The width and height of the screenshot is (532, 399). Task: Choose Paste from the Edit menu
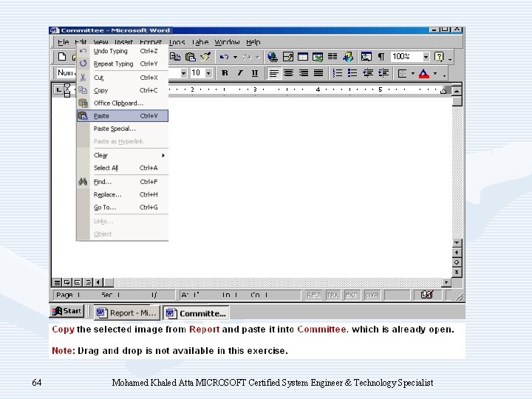[123, 116]
